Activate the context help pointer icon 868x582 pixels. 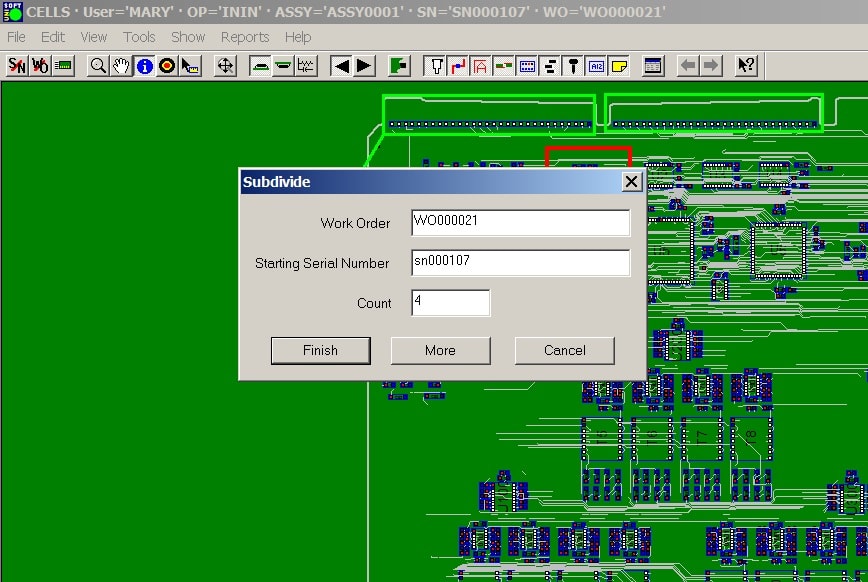746,66
